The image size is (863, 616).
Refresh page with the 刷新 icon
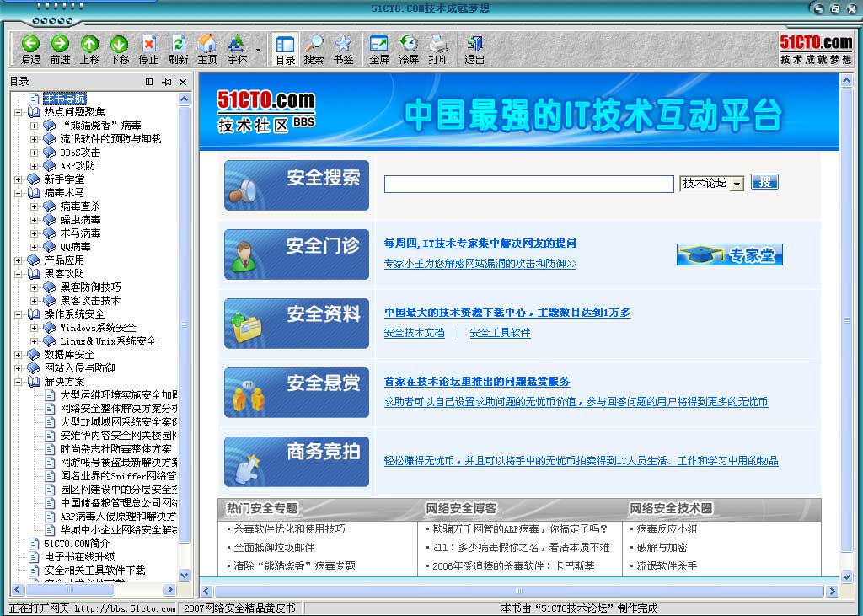[179, 44]
